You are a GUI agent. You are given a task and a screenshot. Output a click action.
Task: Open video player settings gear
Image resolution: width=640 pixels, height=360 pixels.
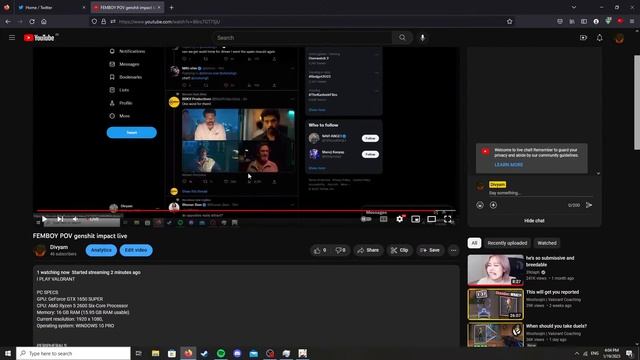click(x=400, y=219)
